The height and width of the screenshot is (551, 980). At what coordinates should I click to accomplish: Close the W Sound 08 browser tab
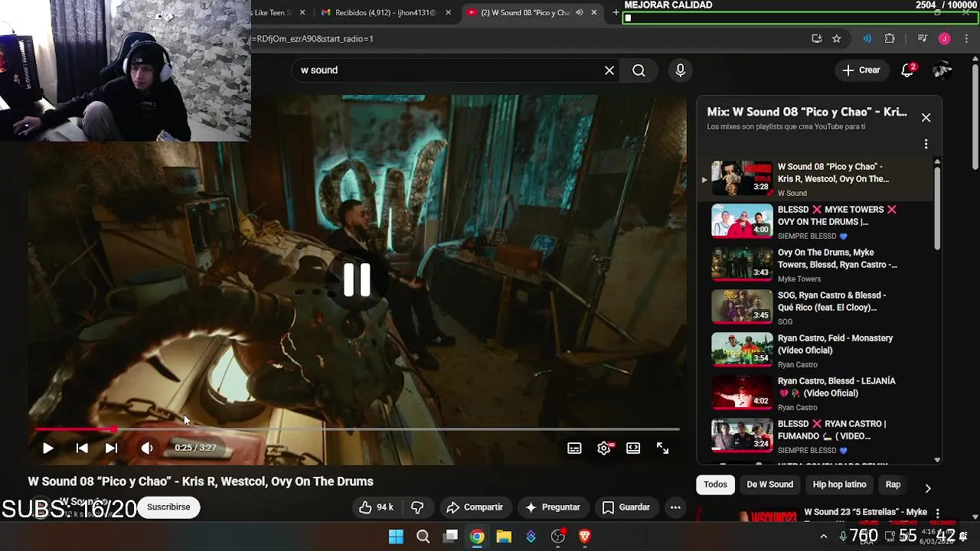point(594,13)
